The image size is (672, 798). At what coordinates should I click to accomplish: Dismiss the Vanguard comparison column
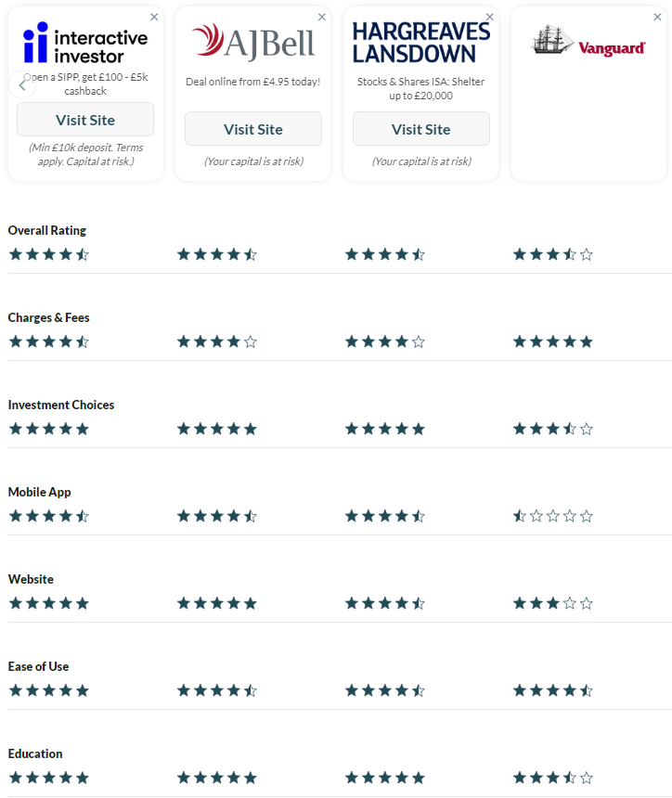(x=657, y=18)
